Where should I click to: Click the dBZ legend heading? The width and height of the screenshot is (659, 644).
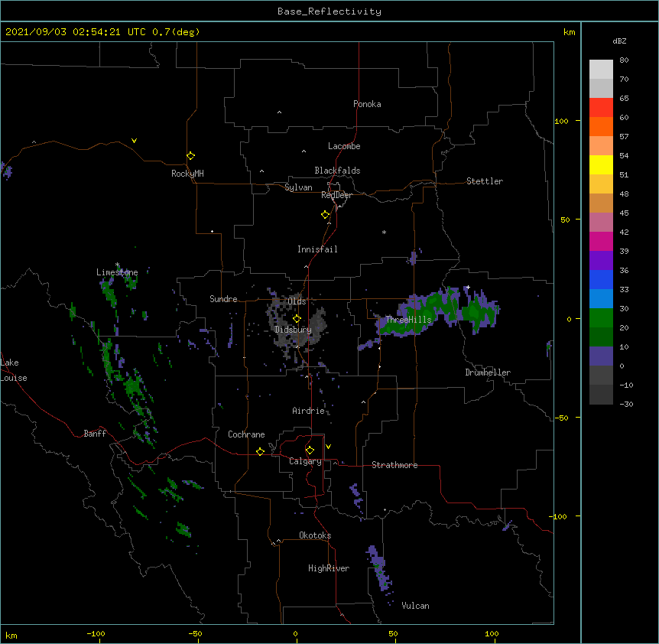[x=619, y=41]
